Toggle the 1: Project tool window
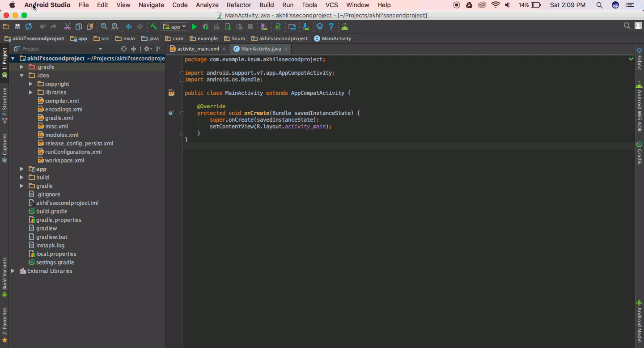This screenshot has width=644, height=348. (4, 63)
